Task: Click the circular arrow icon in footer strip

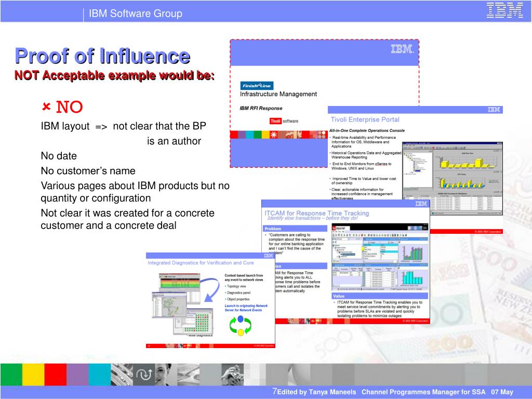Action: pyautogui.click(x=144, y=375)
